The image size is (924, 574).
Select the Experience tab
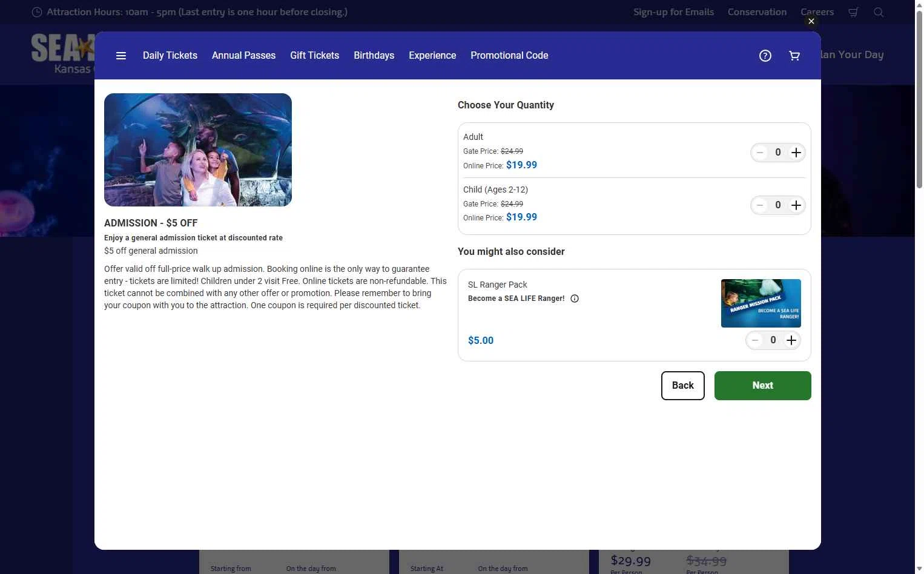pos(432,55)
